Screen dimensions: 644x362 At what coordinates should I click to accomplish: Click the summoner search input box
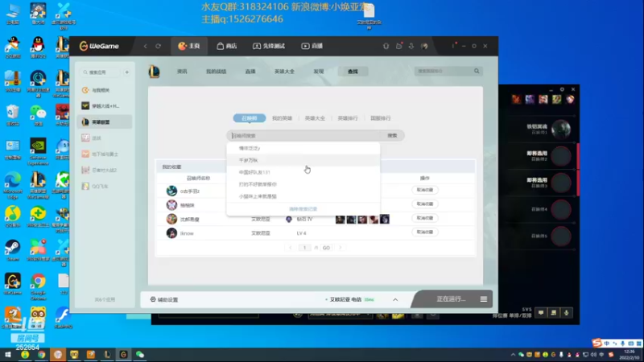pos(304,135)
